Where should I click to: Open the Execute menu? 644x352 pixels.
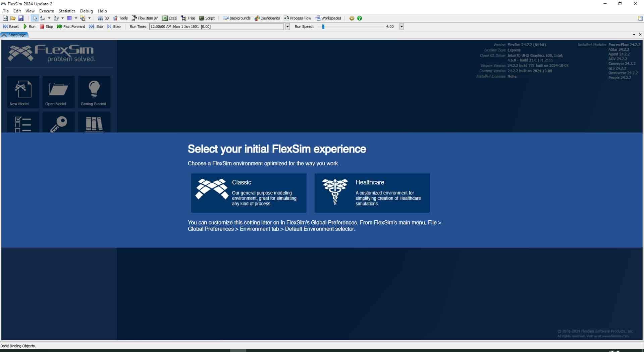tap(46, 11)
